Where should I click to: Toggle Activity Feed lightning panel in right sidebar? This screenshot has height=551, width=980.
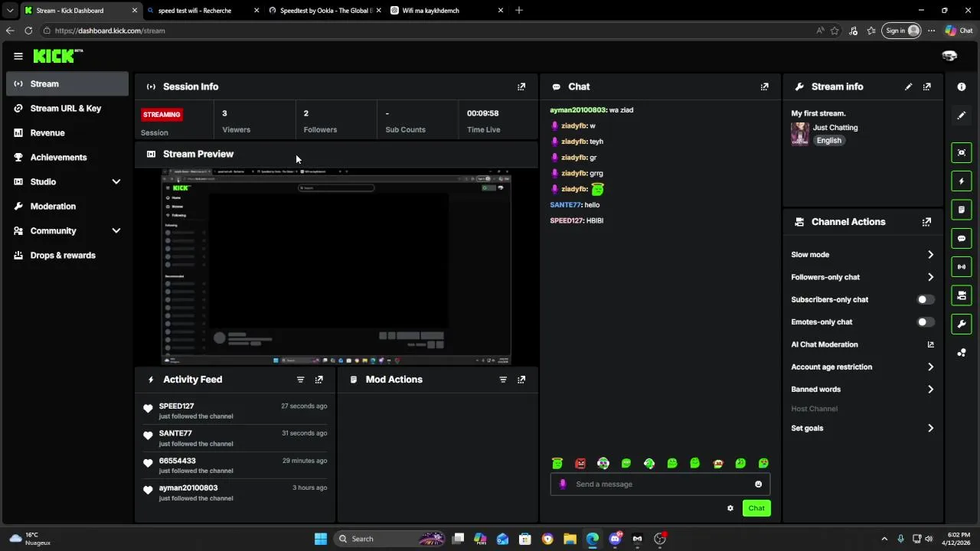[x=962, y=181]
